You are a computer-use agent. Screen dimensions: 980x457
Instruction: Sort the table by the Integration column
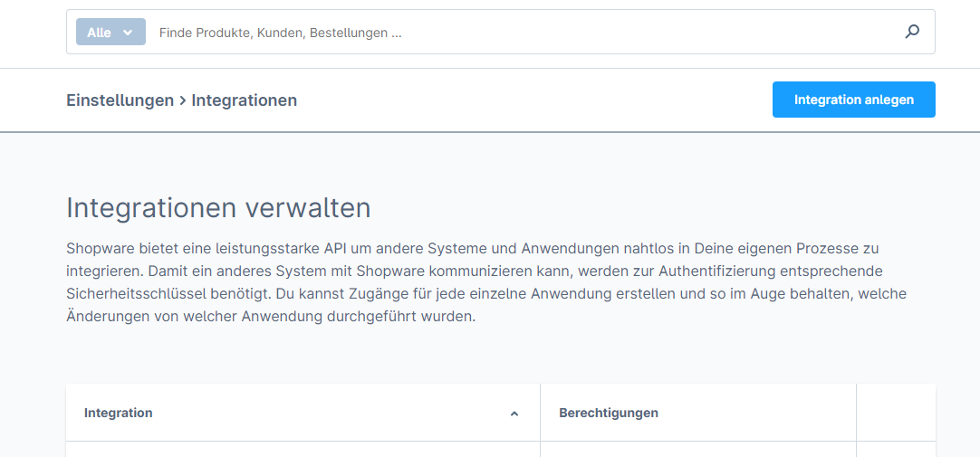coord(119,413)
